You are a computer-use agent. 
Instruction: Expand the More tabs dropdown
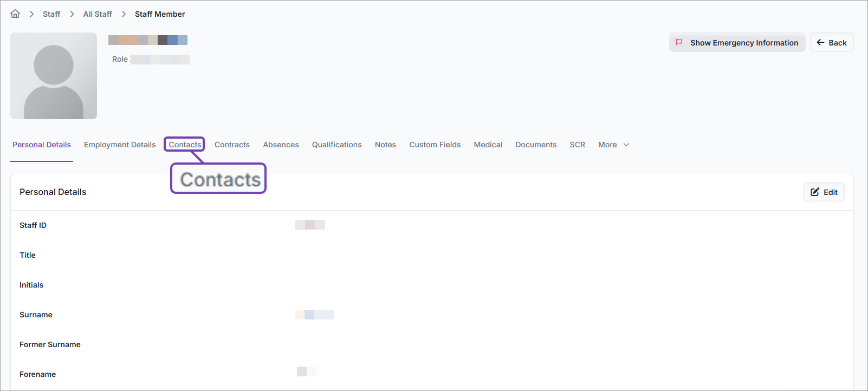[x=607, y=145]
